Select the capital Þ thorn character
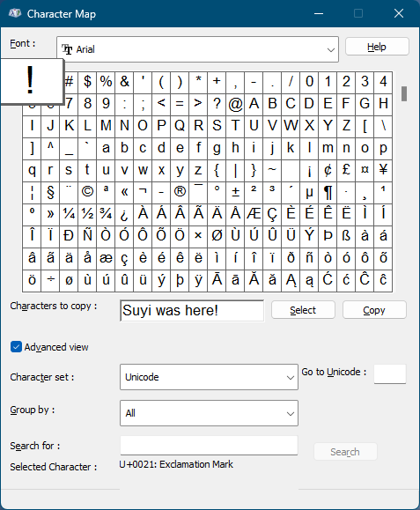This screenshot has width=420, height=510. click(x=328, y=236)
